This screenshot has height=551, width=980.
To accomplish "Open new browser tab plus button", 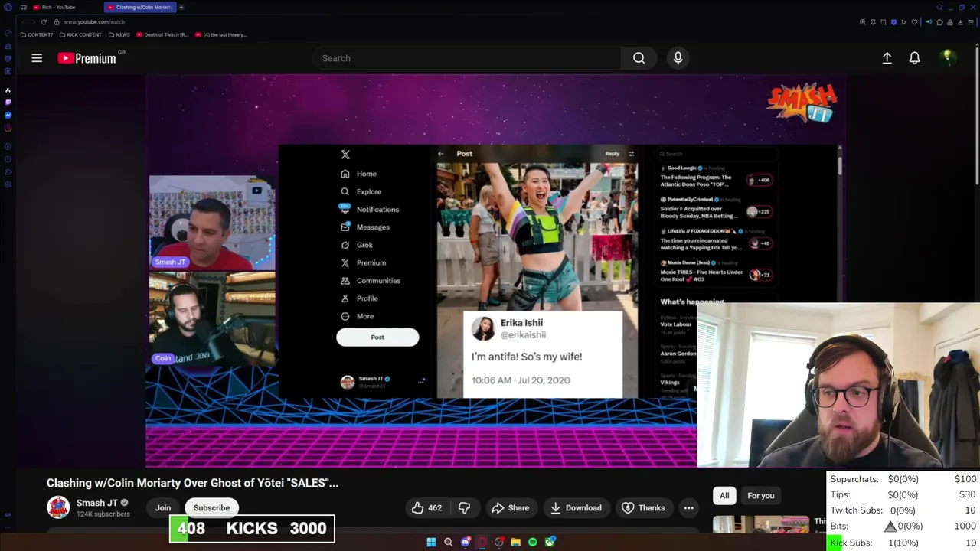I will [181, 7].
